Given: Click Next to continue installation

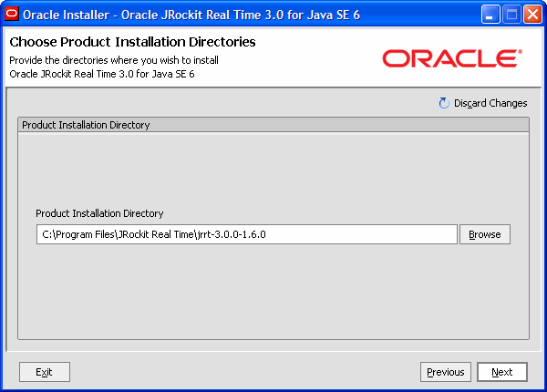Looking at the screenshot, I should tap(502, 372).
